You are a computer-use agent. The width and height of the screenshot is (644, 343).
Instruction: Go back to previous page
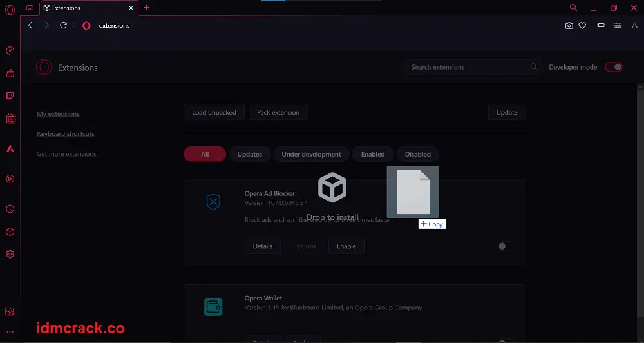click(30, 25)
